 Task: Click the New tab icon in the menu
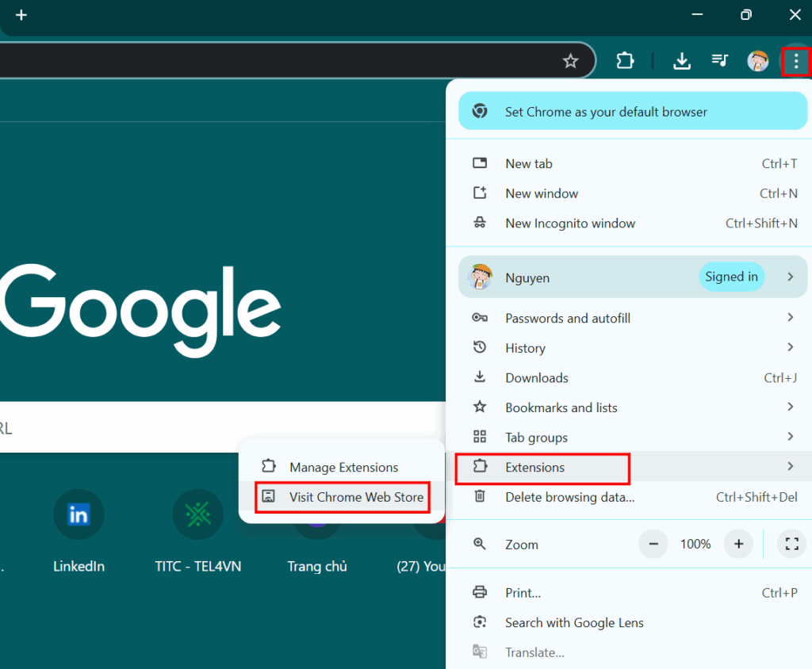coord(480,163)
